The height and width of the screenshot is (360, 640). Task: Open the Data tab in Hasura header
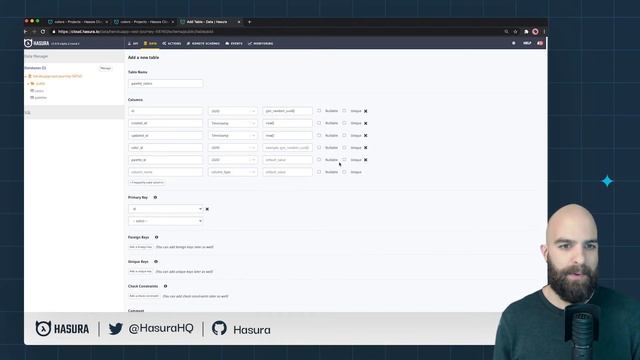point(150,43)
